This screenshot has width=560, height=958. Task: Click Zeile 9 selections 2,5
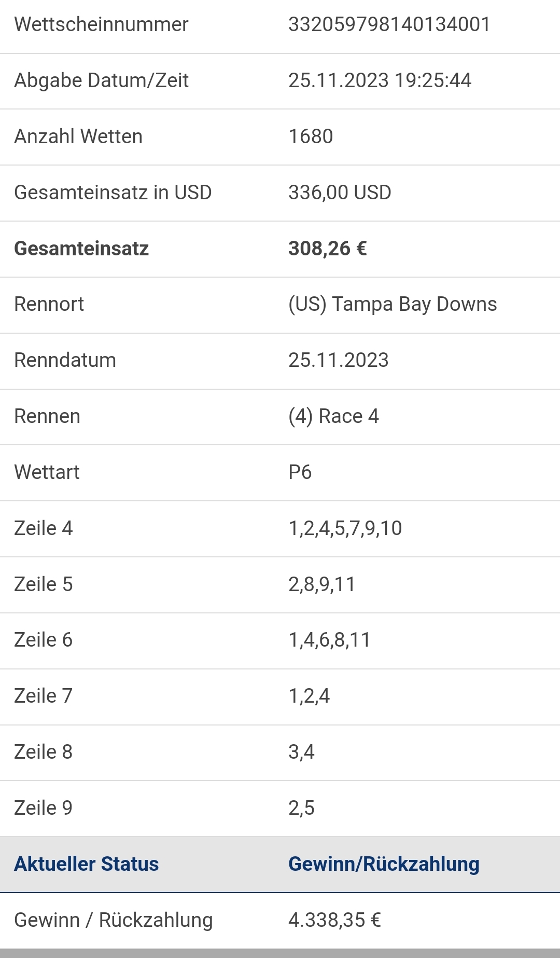[301, 808]
